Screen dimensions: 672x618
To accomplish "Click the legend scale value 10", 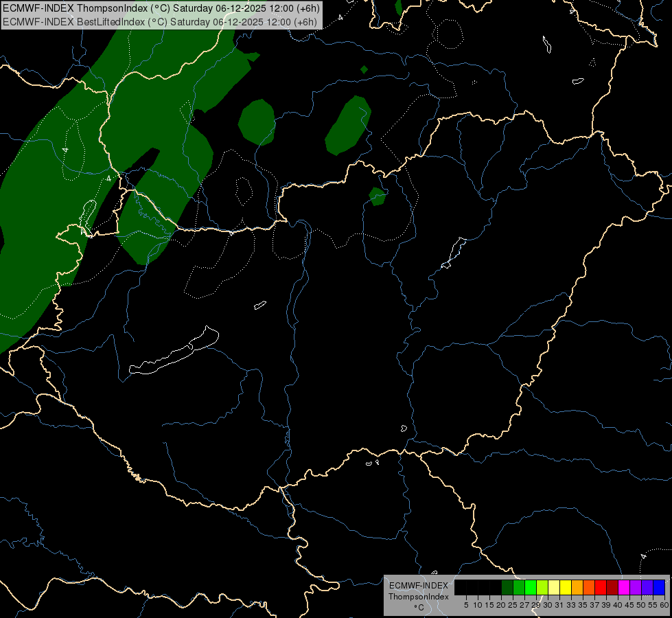I will (x=478, y=605).
